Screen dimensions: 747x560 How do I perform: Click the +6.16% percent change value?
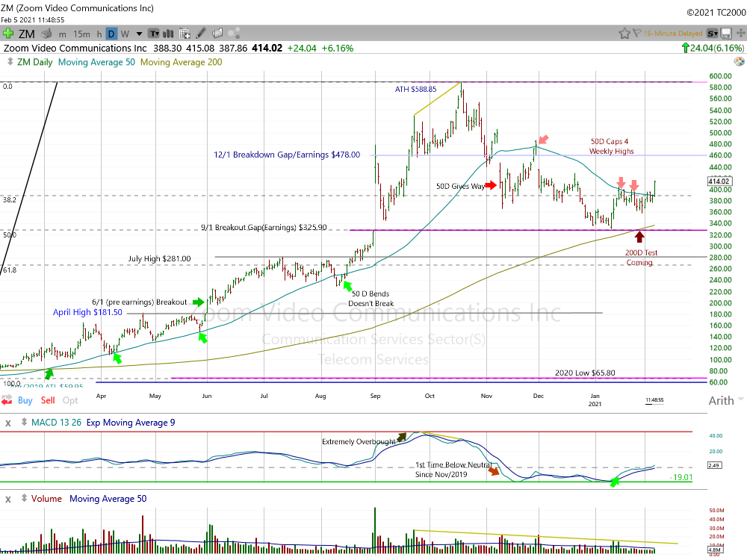tap(338, 48)
